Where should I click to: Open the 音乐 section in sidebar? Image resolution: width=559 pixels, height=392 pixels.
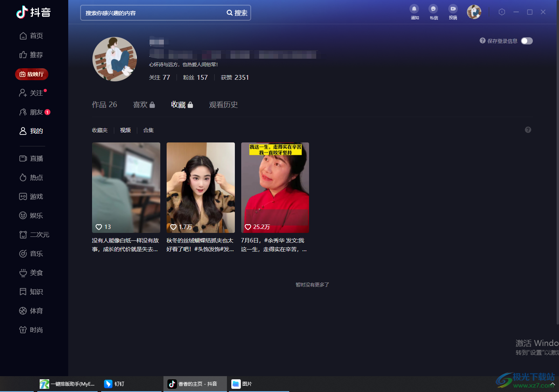coord(36,254)
